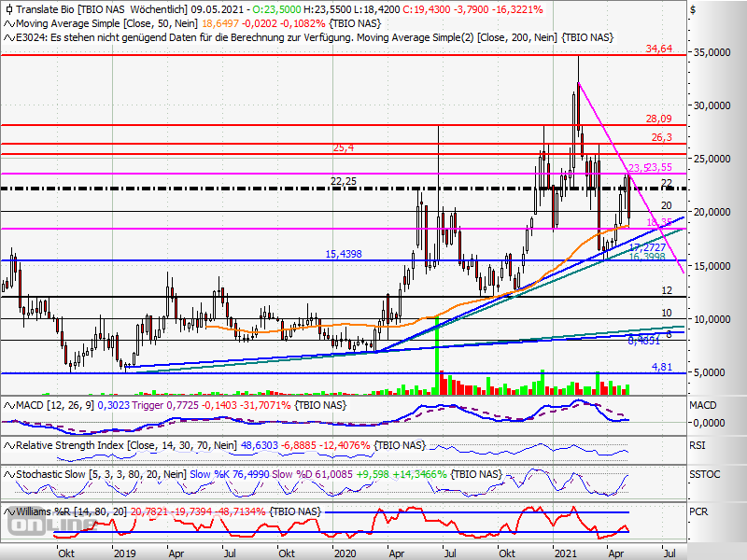Click the 2019 marker on the time axis
The image size is (747, 560).
coord(124,553)
